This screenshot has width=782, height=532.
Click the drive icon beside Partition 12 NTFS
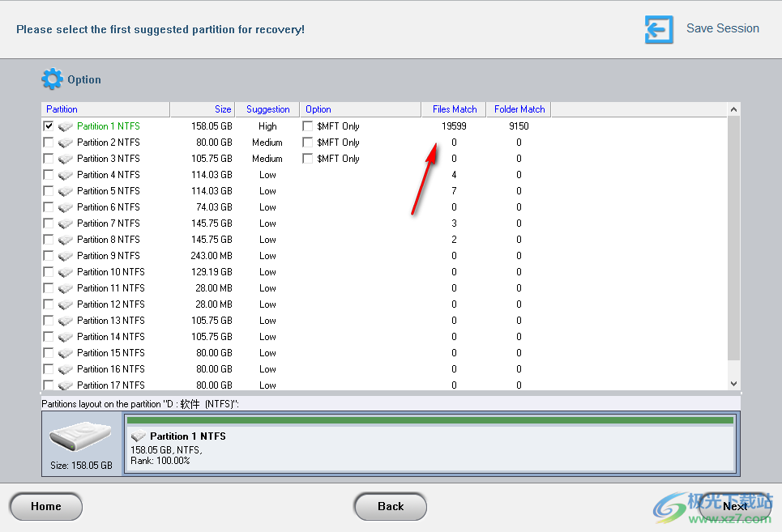[66, 304]
